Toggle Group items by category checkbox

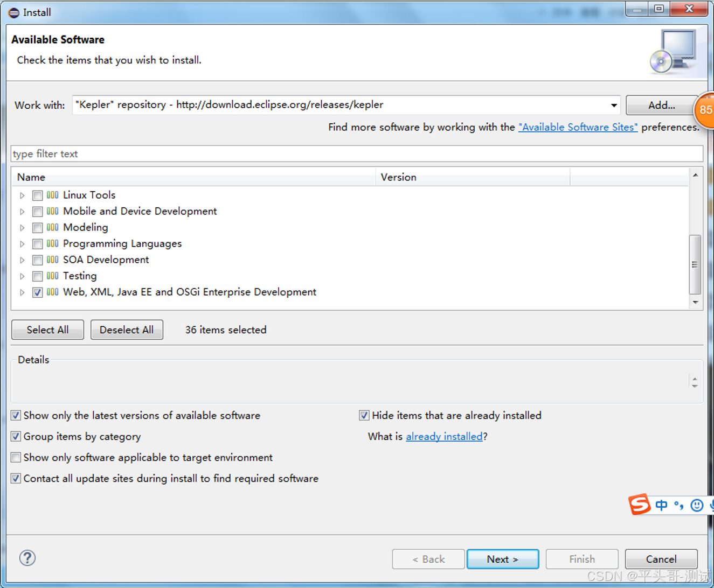16,436
